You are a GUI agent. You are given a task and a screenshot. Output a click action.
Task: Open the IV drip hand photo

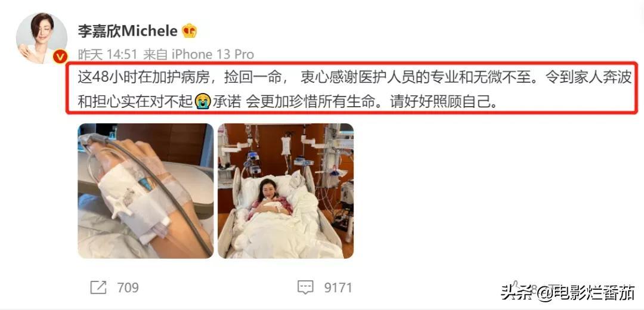[145, 191]
